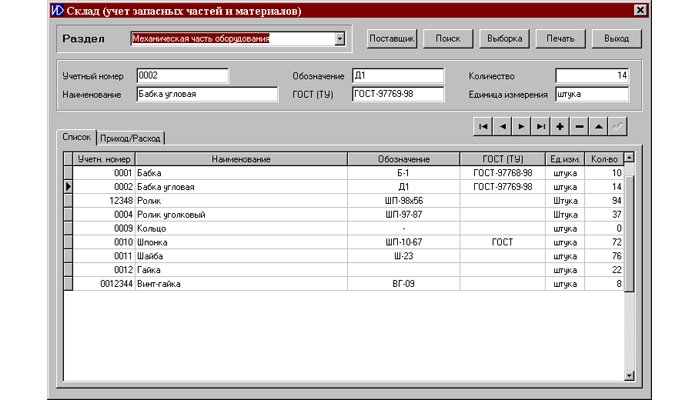Select the Винт-гайка row cell
This screenshot has width=700, height=400.
[241, 283]
